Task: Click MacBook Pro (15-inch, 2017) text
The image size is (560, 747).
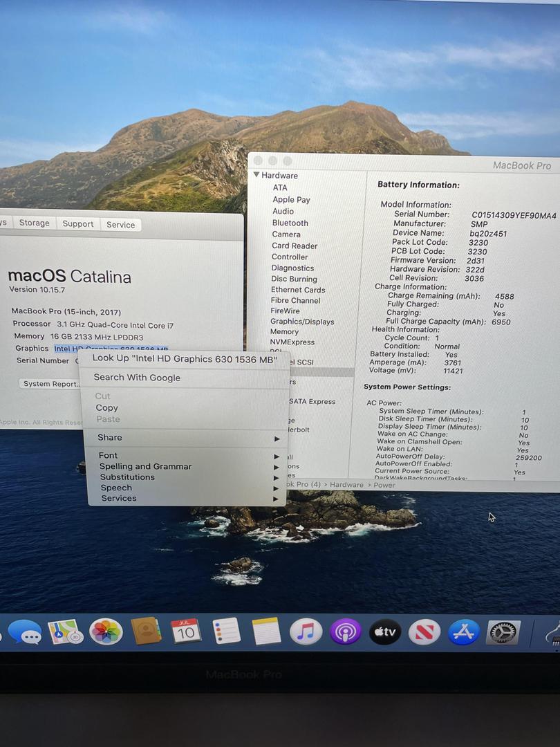Action: pos(66,311)
